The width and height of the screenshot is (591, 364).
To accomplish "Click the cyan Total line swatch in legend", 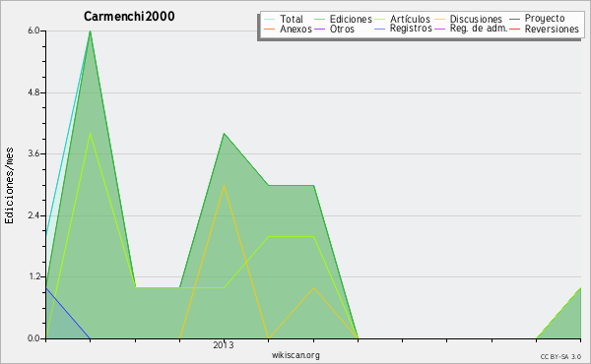I will click(270, 19).
